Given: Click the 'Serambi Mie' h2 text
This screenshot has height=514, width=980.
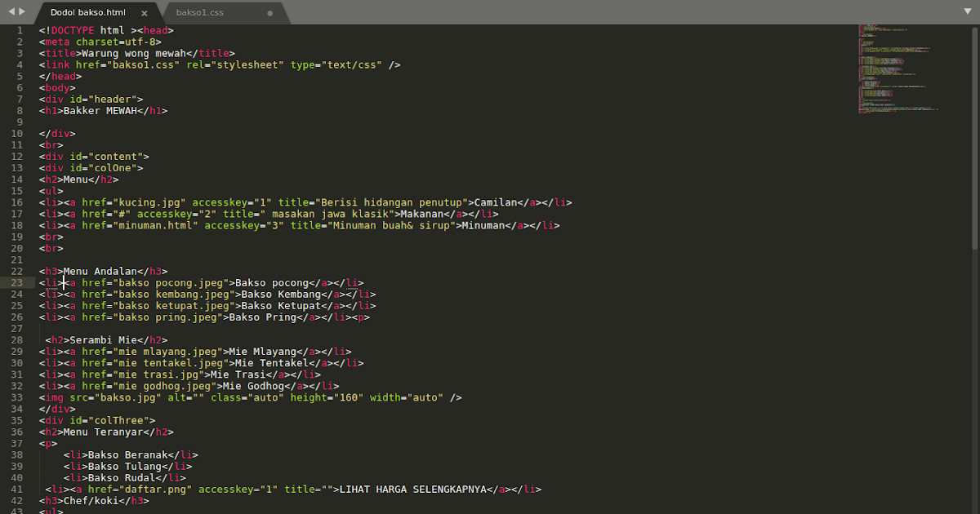Looking at the screenshot, I should 105,340.
